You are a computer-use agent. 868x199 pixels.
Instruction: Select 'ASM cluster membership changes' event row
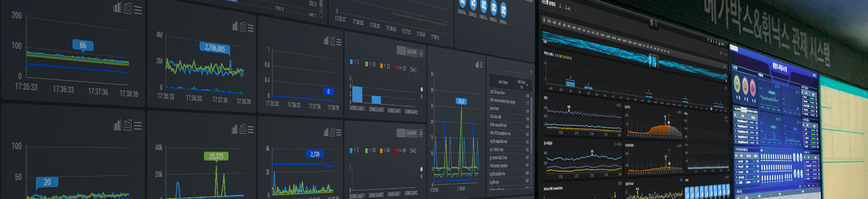click(509, 101)
